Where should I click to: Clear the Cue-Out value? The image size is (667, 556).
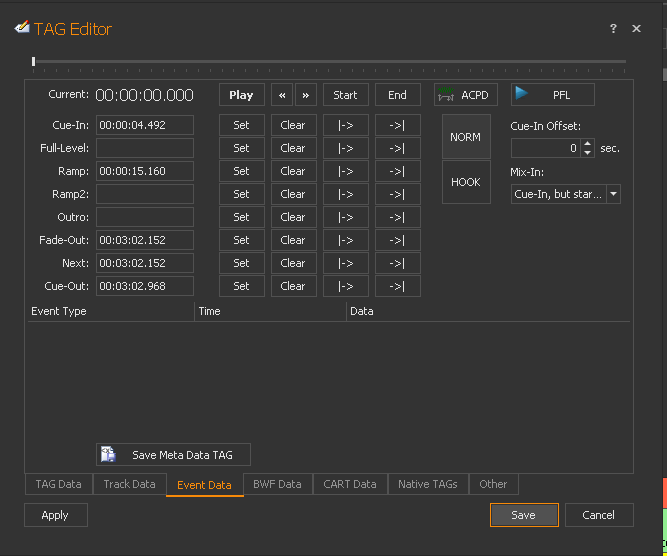[x=294, y=286]
